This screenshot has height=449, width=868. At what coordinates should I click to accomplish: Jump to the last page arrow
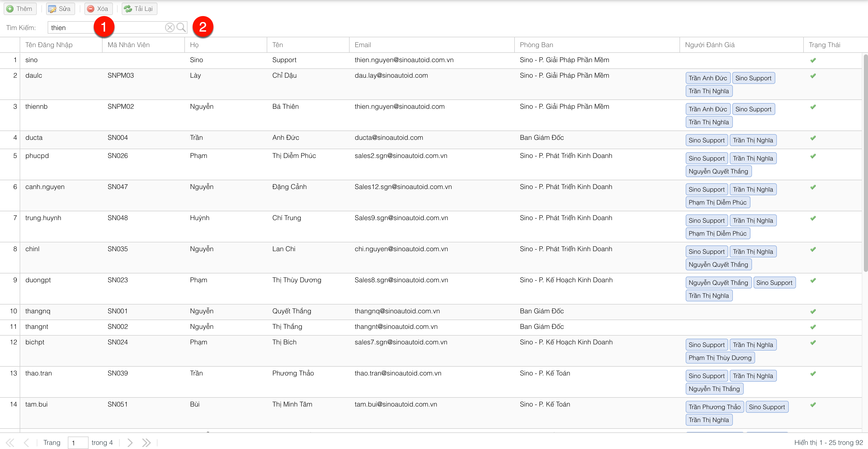pyautogui.click(x=146, y=442)
